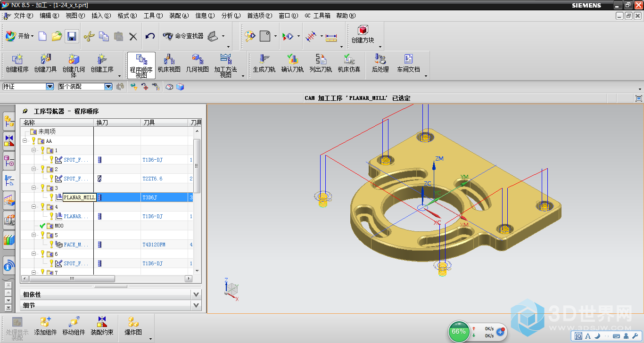
Task: Open the 整个装配 scope dropdown
Action: point(108,87)
